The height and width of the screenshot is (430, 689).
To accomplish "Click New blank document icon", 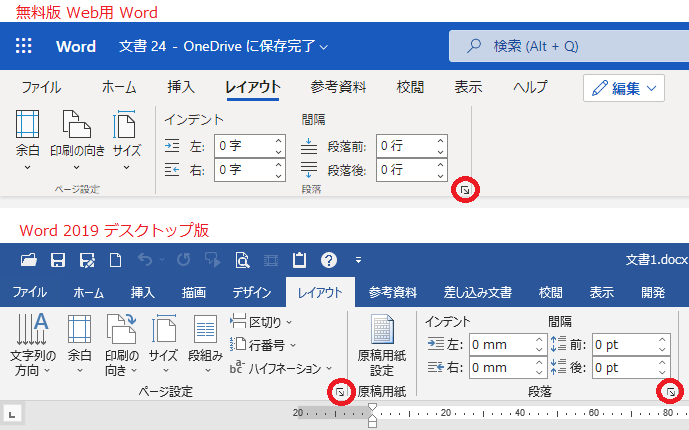I will coord(116,260).
